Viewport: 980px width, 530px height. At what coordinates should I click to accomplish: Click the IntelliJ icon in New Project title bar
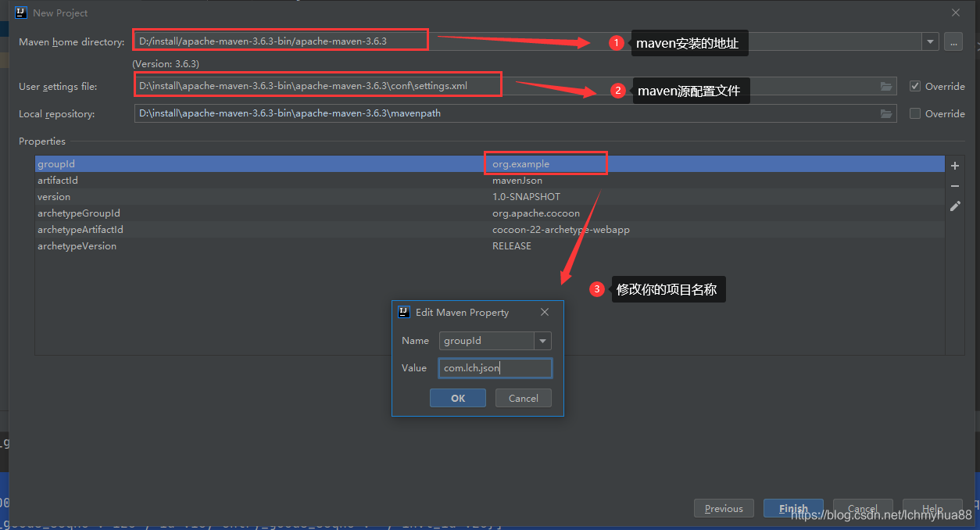pyautogui.click(x=20, y=12)
